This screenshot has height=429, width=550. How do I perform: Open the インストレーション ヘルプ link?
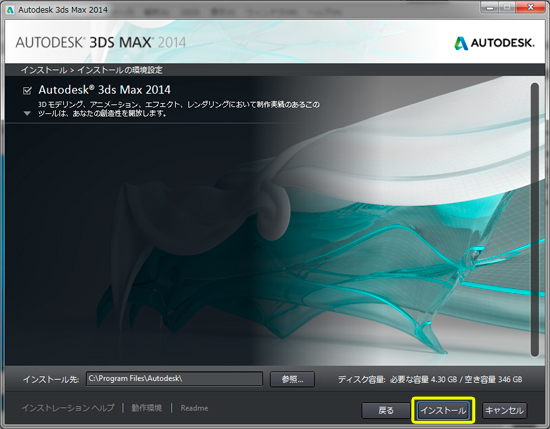[x=68, y=408]
